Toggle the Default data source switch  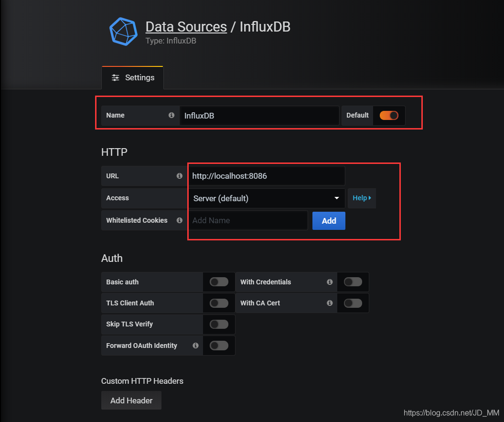coord(389,115)
